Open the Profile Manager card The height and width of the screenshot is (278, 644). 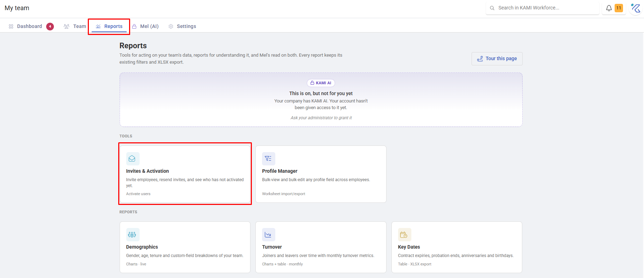tap(321, 174)
